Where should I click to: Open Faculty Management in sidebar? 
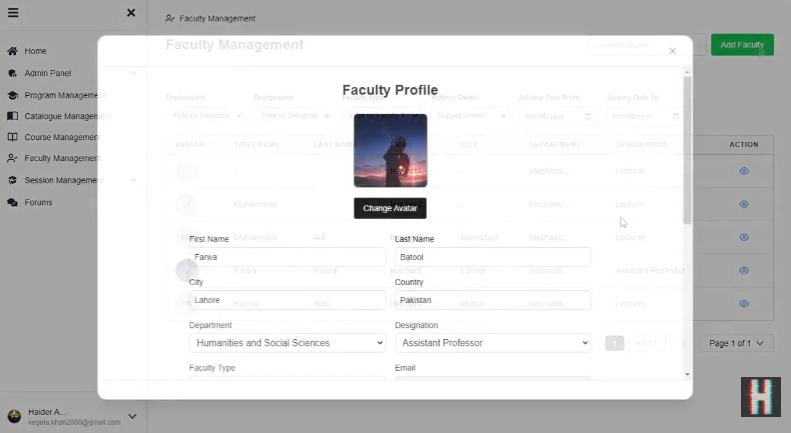[x=60, y=158]
